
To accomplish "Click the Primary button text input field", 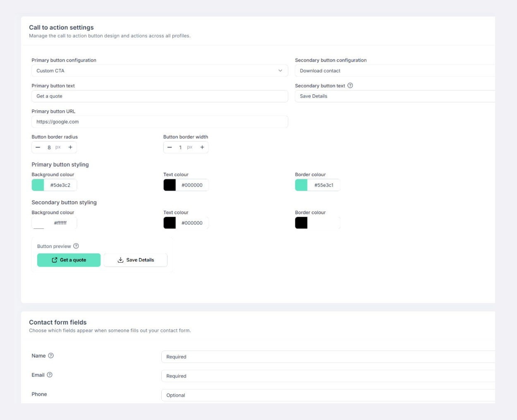I will pos(160,96).
